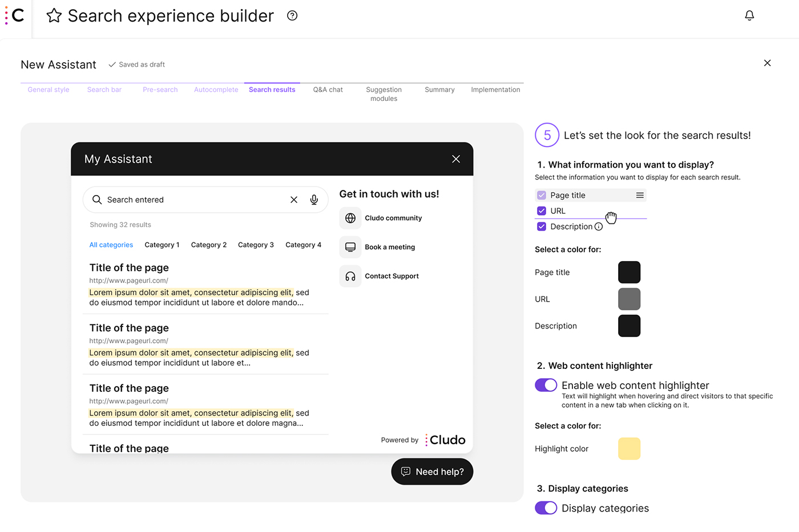This screenshot has width=799, height=532.
Task: Pick the Description color swatch
Action: pos(629,326)
